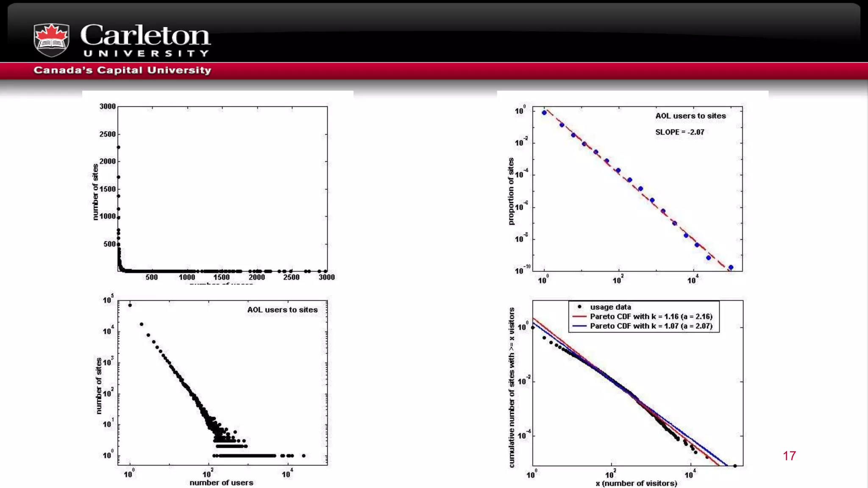Click the 'proportion of sites' y-axis label
The height and width of the screenshot is (488, 868).
(511, 191)
